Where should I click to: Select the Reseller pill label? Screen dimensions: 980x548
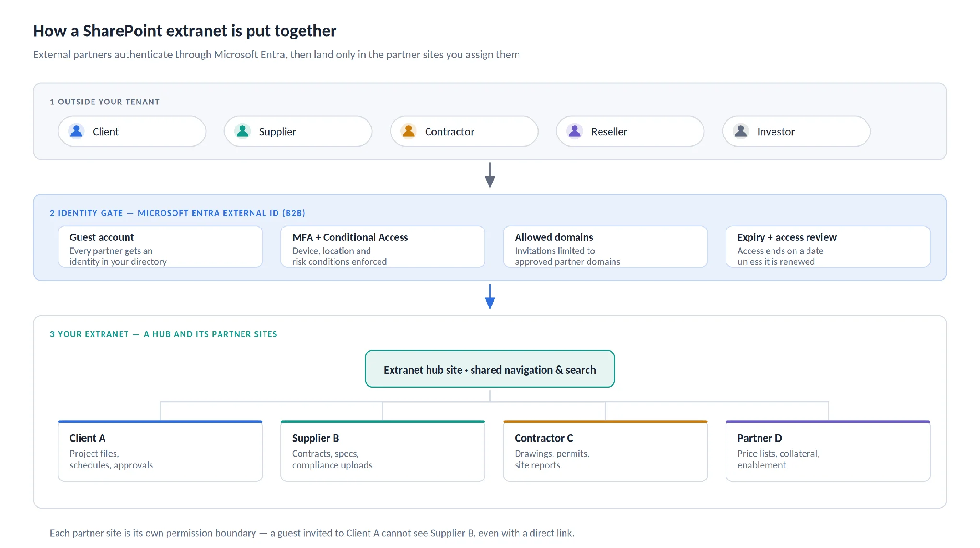pos(609,132)
